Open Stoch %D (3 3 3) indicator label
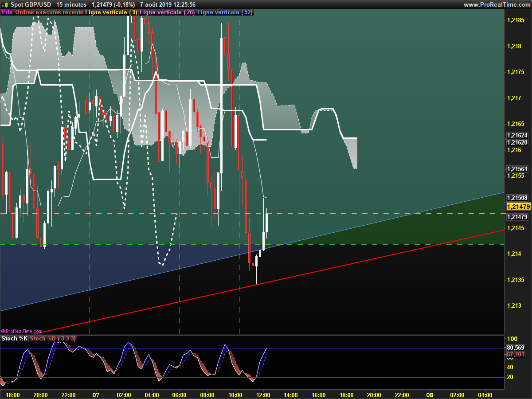Image resolution: width=532 pixels, height=399 pixels. (53, 339)
